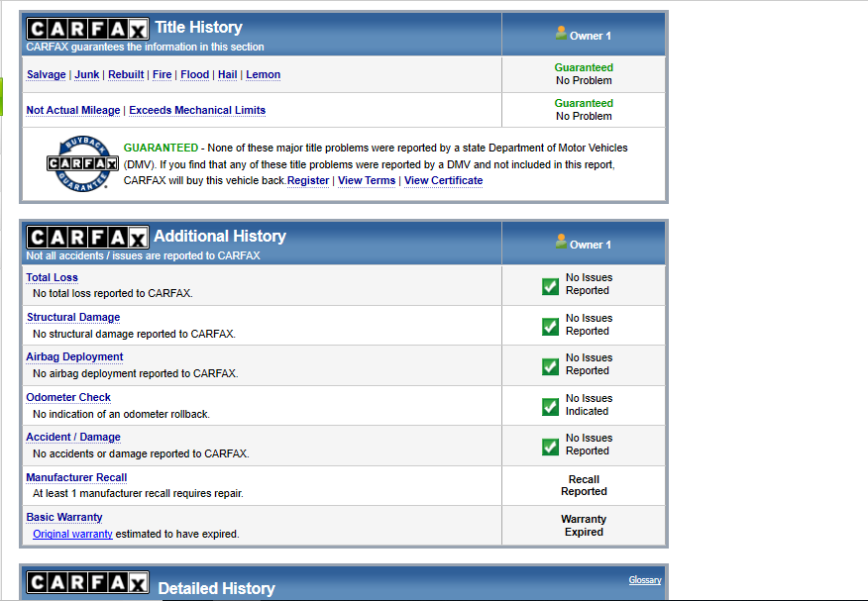The width and height of the screenshot is (868, 601).
Task: Open the Airbag Deployment link
Action: click(x=74, y=357)
